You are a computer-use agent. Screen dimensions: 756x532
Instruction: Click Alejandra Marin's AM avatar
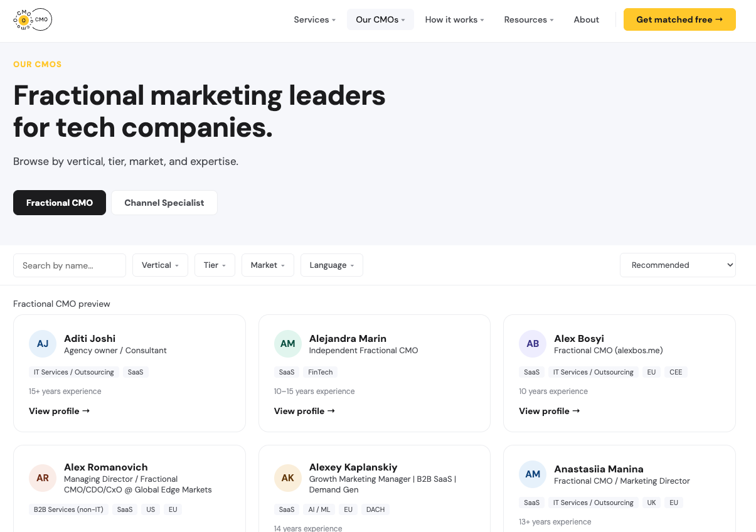coord(288,344)
